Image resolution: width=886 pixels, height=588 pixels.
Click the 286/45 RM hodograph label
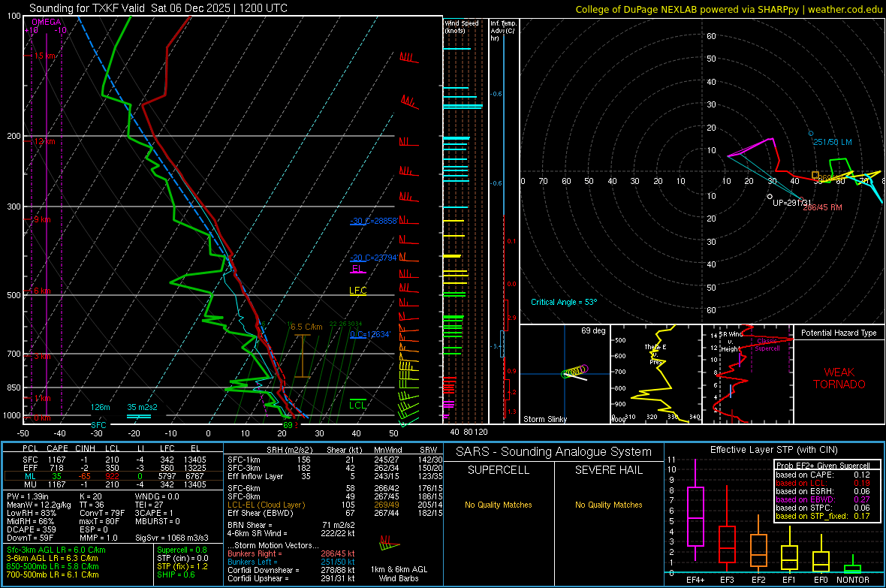pos(823,207)
